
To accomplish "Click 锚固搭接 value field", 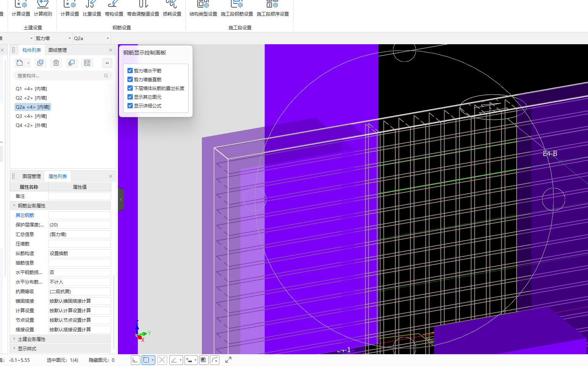I will (x=79, y=301).
